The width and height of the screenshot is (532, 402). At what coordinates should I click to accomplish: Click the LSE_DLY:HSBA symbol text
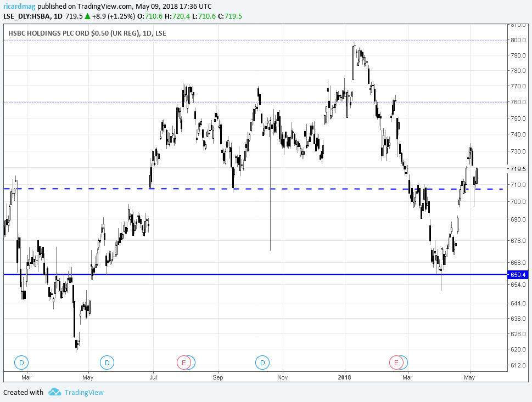click(27, 16)
